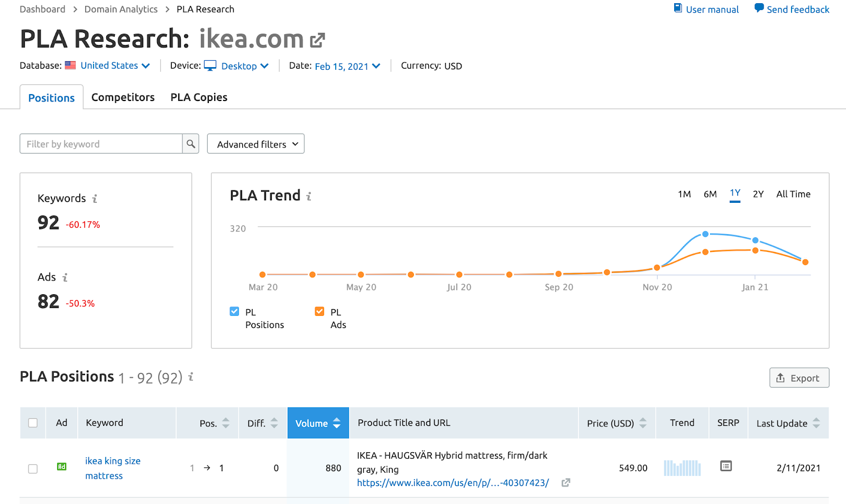Click the Ads count 82
Screen dimensions: 846x504
(x=48, y=301)
